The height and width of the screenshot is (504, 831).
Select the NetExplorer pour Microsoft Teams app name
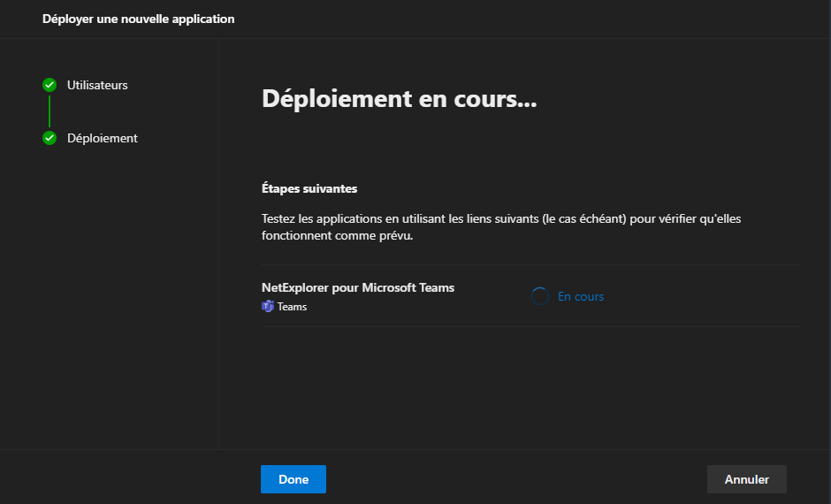358,287
